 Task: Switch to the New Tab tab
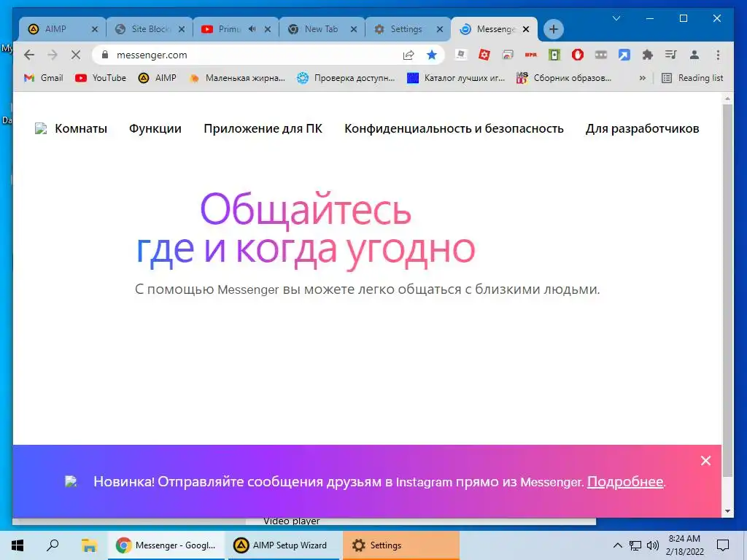(x=320, y=29)
